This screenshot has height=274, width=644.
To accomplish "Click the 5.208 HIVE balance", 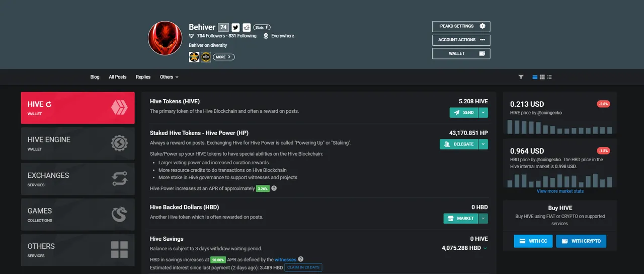I will (473, 101).
